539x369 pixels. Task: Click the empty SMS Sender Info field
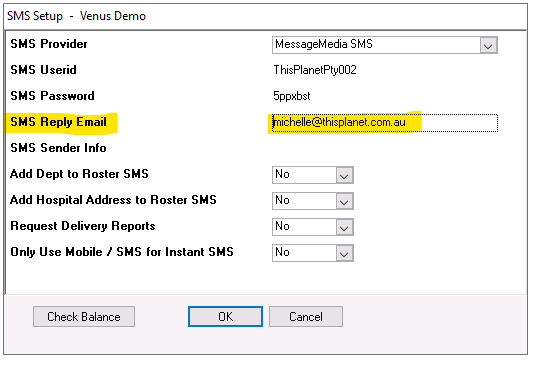(x=384, y=148)
